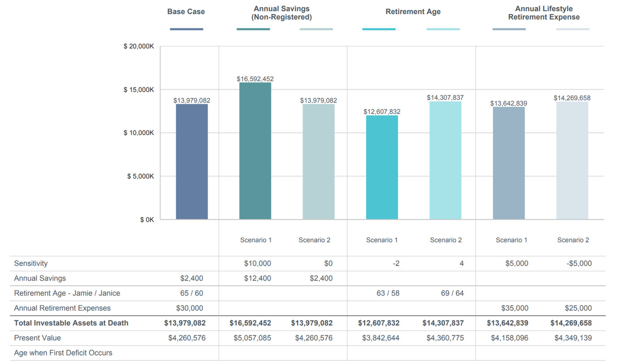Select the $16,592,452 Annual Savings bar
The height and width of the screenshot is (364, 619).
tap(255, 151)
